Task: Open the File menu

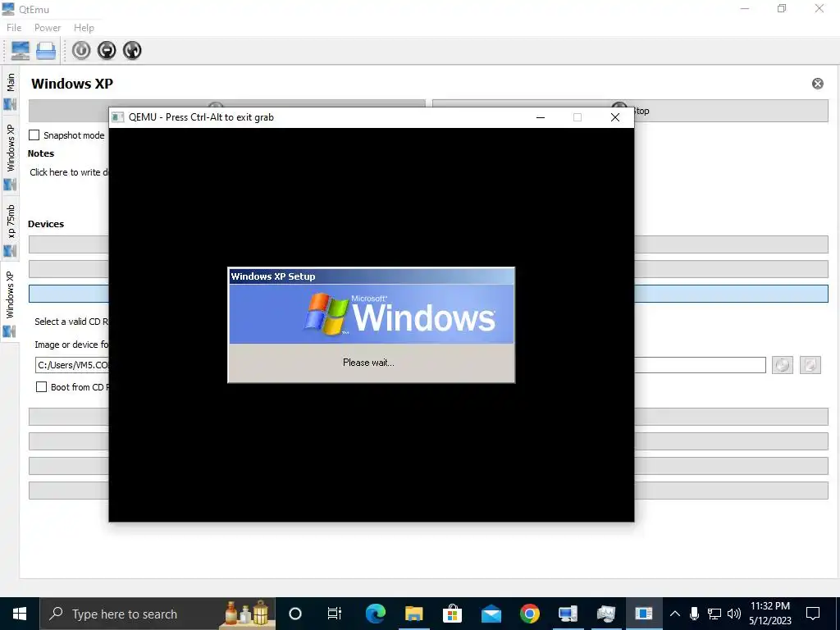Action: coord(14,28)
